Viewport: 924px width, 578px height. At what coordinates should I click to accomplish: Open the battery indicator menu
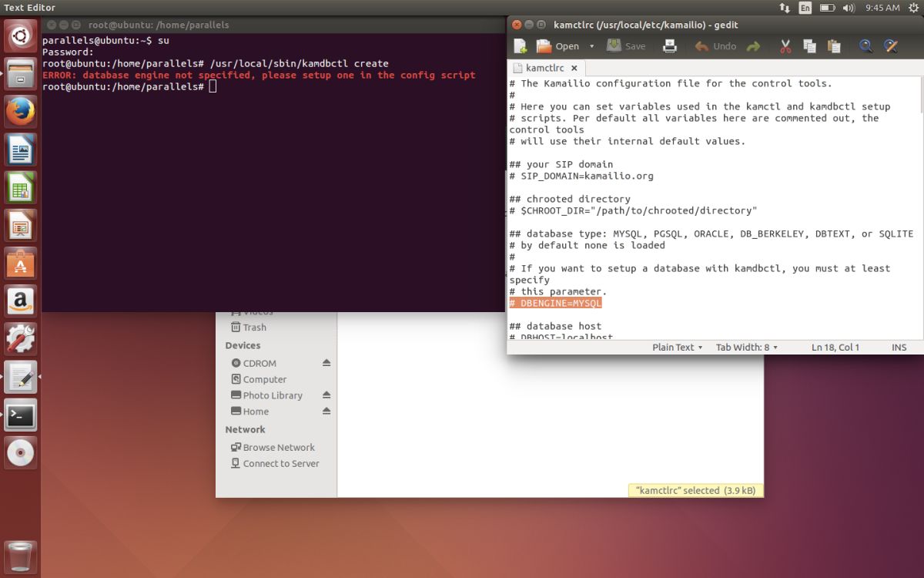coord(827,8)
